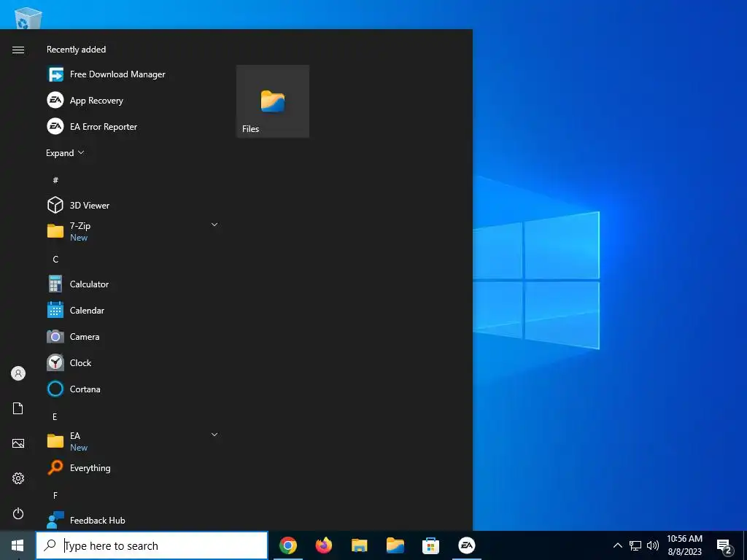Screen dimensions: 747x560
Task: Open the Power options menu
Action: point(18,513)
